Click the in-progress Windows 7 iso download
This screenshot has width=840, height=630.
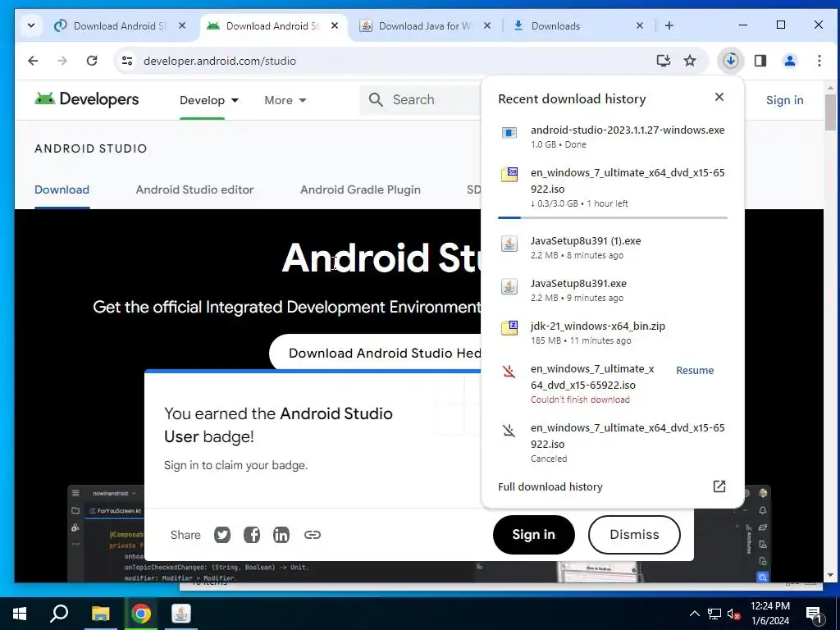tap(612, 188)
